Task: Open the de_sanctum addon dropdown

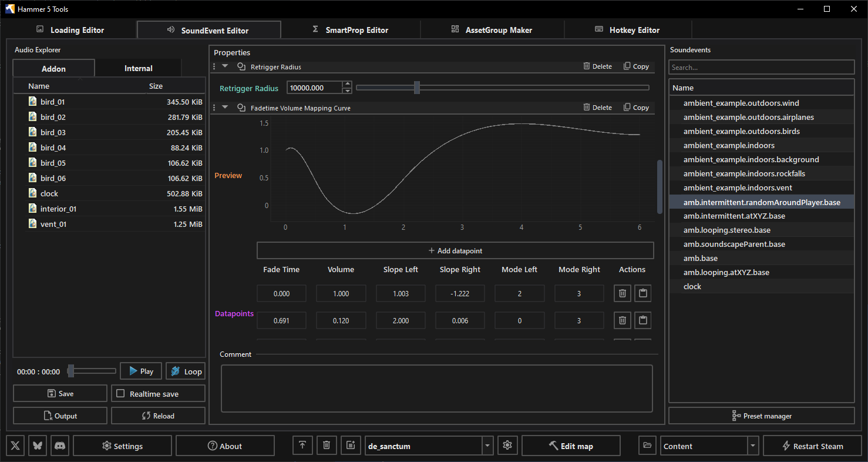Action: point(487,446)
